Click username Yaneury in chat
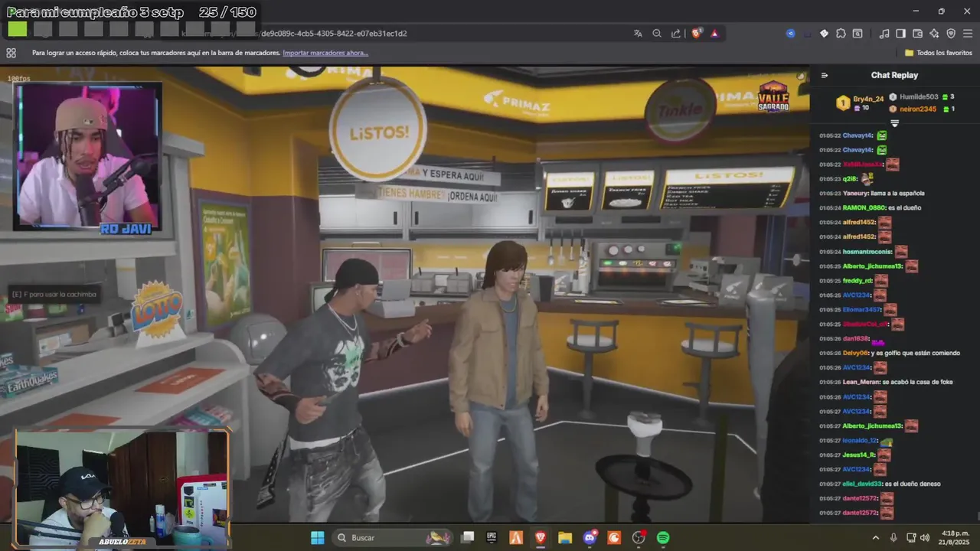Image resolution: width=980 pixels, height=551 pixels. point(854,194)
